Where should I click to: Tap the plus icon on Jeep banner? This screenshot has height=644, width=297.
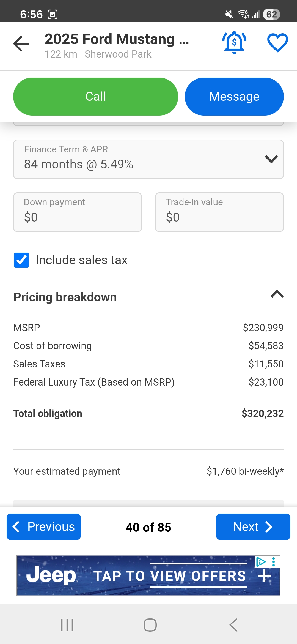tap(265, 576)
